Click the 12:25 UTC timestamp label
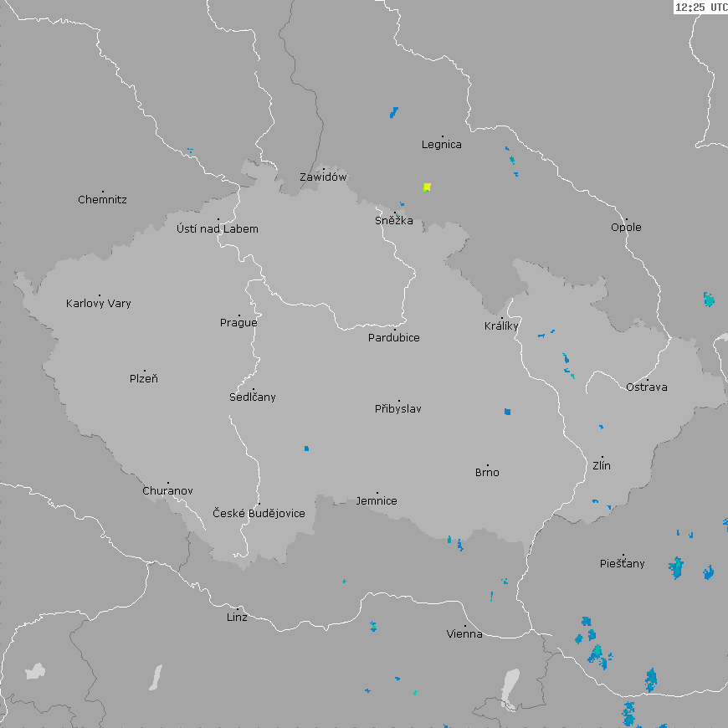The height and width of the screenshot is (728, 728). (x=700, y=7)
